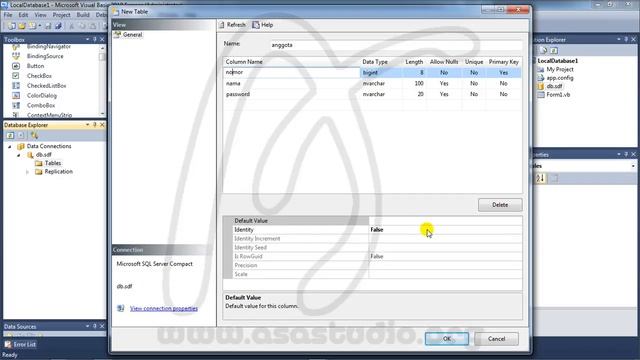Click Refresh icon in Solution Explorer toolbar
Screen dimensions: 640x360
(x=554, y=50)
